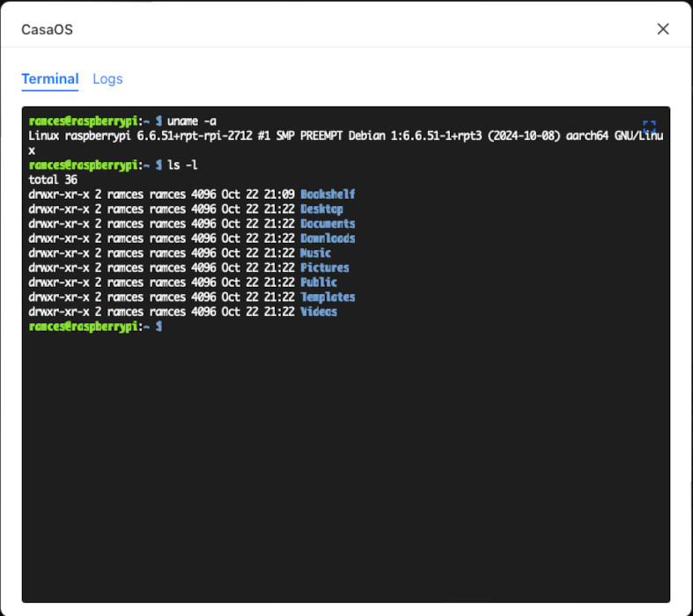Click the 'ls -l' command text
This screenshot has width=693, height=616.
pos(182,165)
